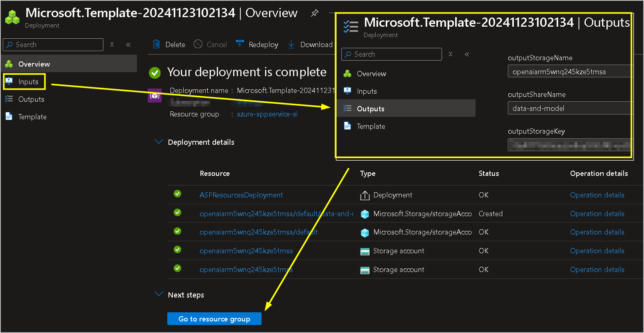Click green check icon for ASPResourcesDeployment row

tap(177, 194)
